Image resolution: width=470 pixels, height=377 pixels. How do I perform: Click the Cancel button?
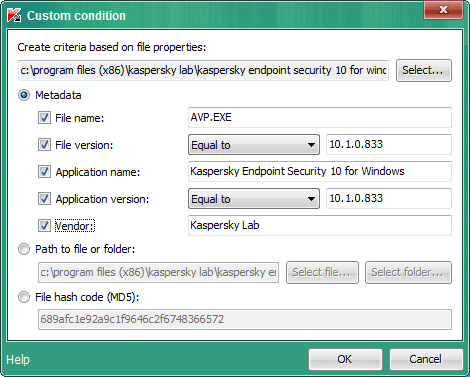(426, 359)
